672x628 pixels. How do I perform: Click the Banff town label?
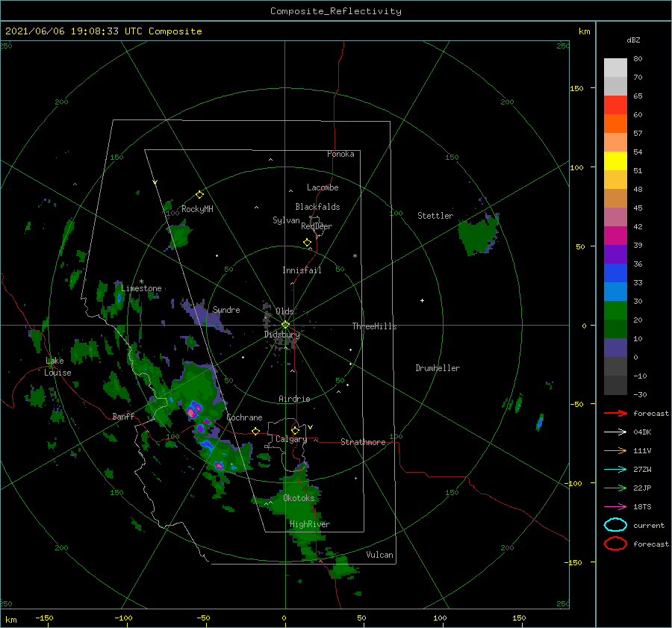(x=123, y=416)
